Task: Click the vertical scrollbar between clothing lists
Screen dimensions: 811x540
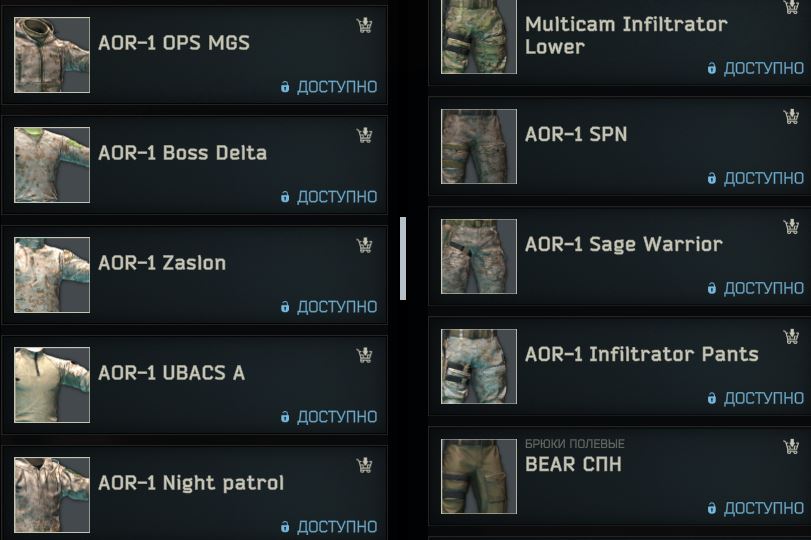Action: [x=403, y=259]
